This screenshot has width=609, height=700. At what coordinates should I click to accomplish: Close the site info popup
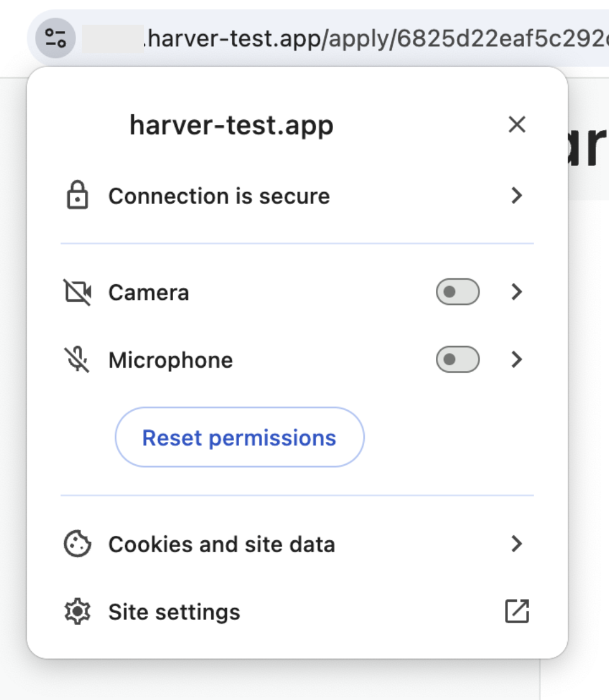(x=517, y=124)
